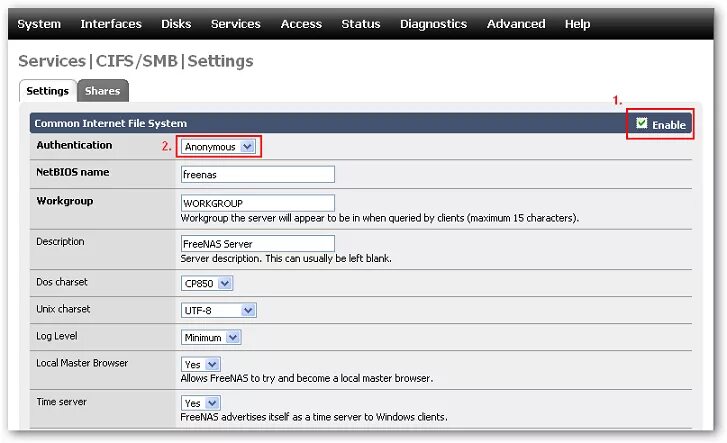Click the 'Server description' help text
This screenshot has width=727, height=443.
286,258
